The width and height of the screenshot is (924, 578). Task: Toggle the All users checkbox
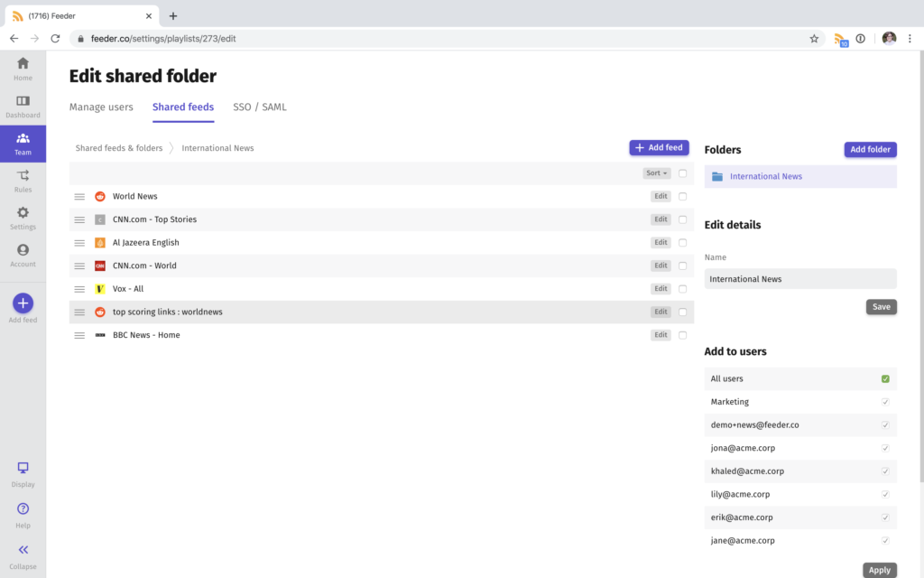885,378
